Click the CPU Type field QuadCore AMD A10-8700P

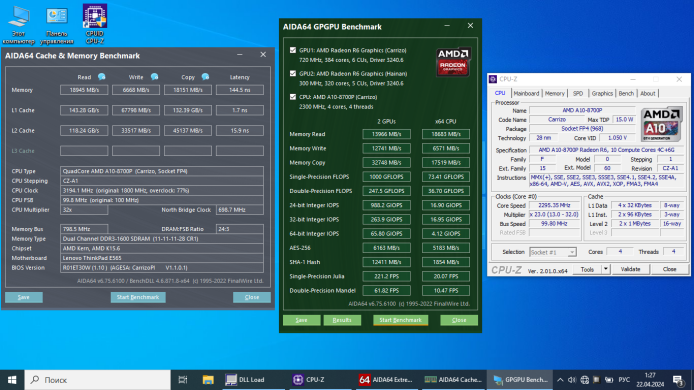pyautogui.click(x=162, y=171)
